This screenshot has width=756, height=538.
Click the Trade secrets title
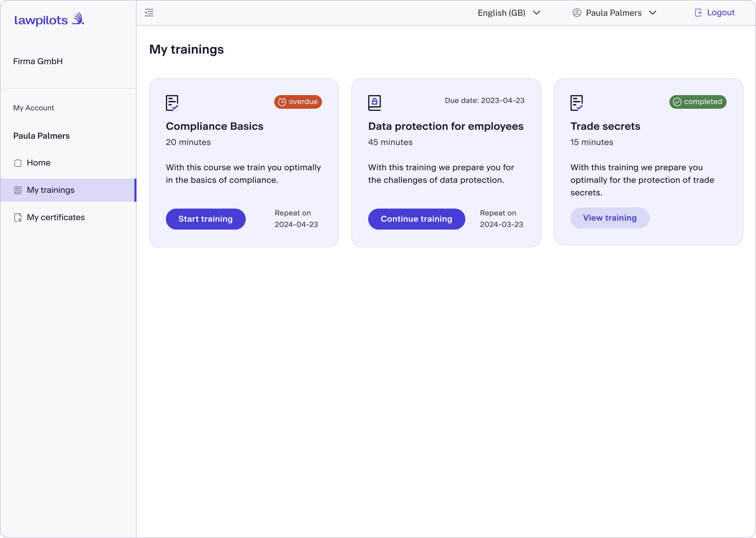point(605,126)
